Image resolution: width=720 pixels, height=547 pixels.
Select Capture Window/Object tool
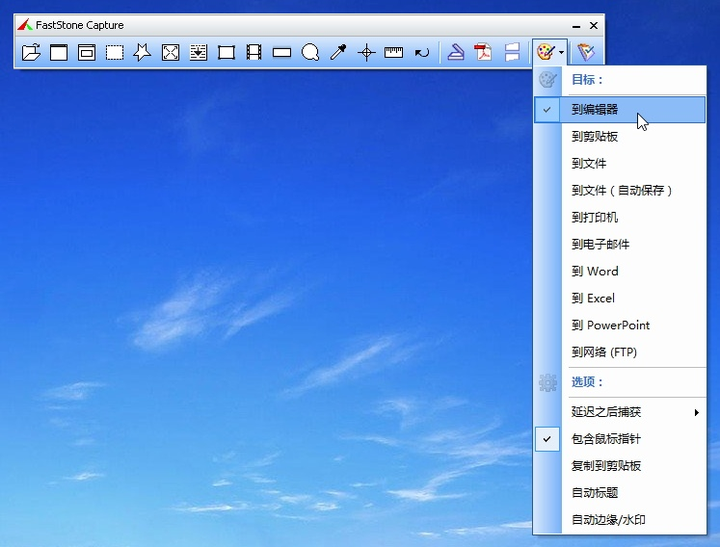tap(87, 52)
